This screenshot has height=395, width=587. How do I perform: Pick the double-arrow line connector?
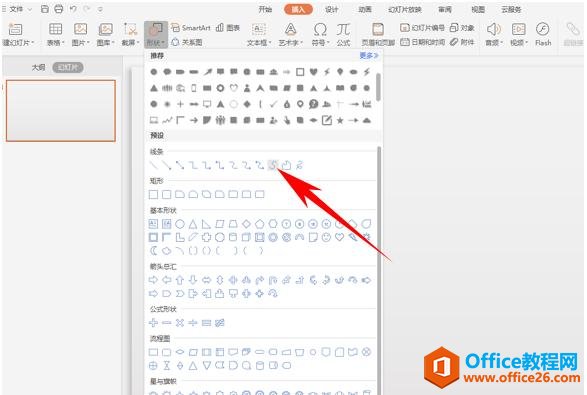(x=180, y=165)
